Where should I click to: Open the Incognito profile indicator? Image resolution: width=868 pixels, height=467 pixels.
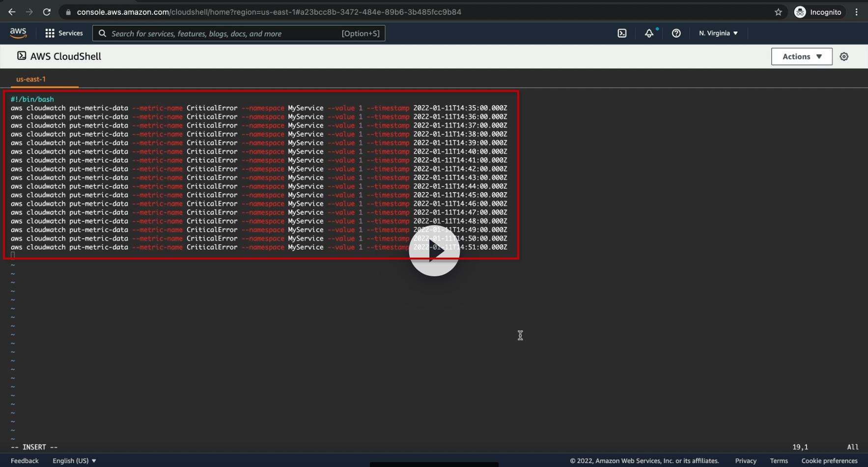[x=818, y=12]
